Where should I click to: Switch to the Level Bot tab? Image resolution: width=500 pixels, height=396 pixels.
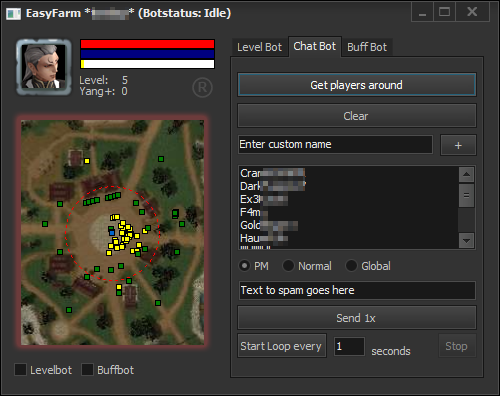tap(259, 47)
